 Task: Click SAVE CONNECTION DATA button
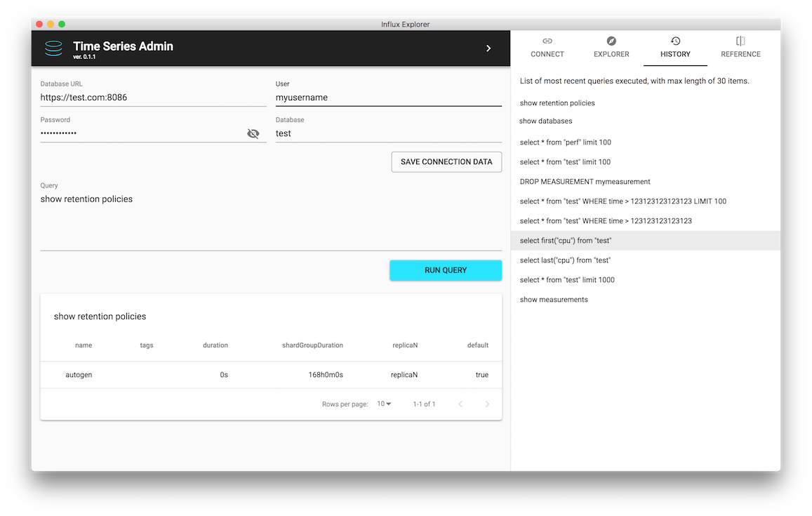(x=446, y=161)
